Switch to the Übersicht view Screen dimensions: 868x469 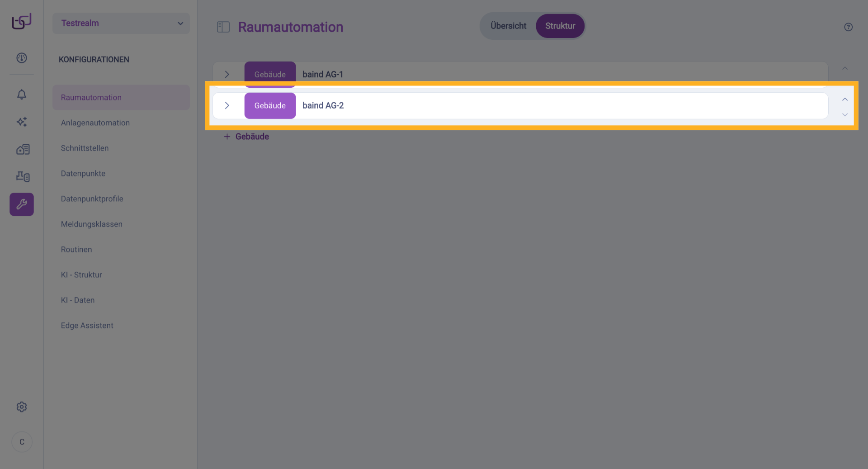[x=508, y=26]
